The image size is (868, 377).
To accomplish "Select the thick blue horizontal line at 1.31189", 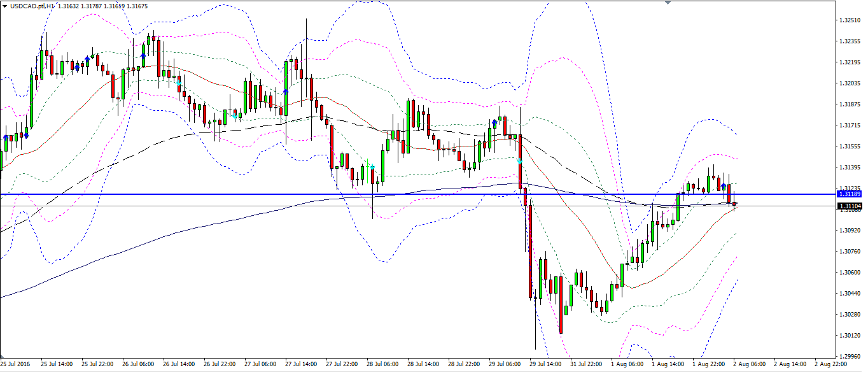I will [x=417, y=194].
